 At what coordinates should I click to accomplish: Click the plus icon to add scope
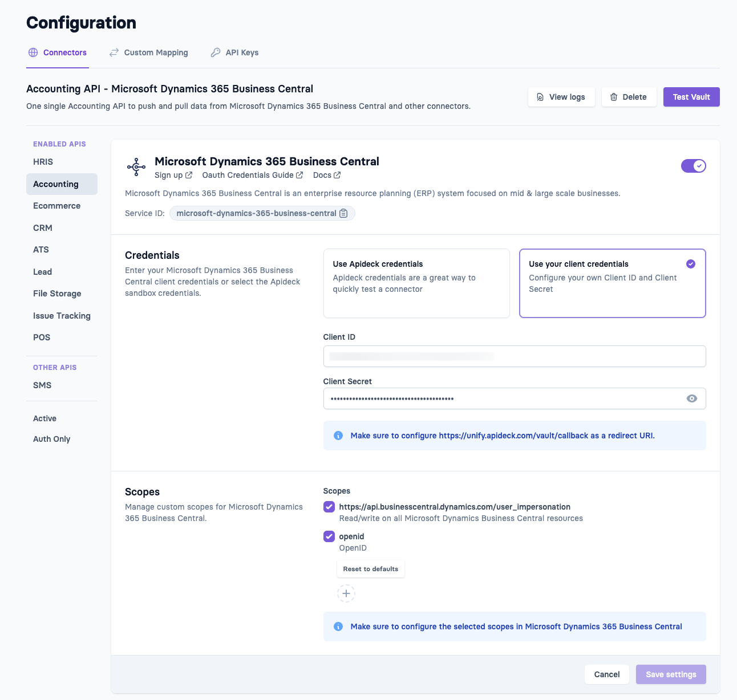[346, 593]
